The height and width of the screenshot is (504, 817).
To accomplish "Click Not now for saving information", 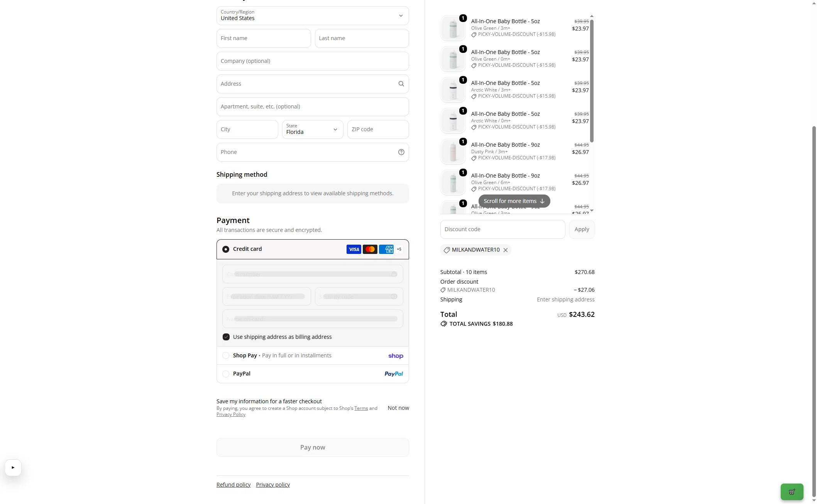I will [398, 408].
